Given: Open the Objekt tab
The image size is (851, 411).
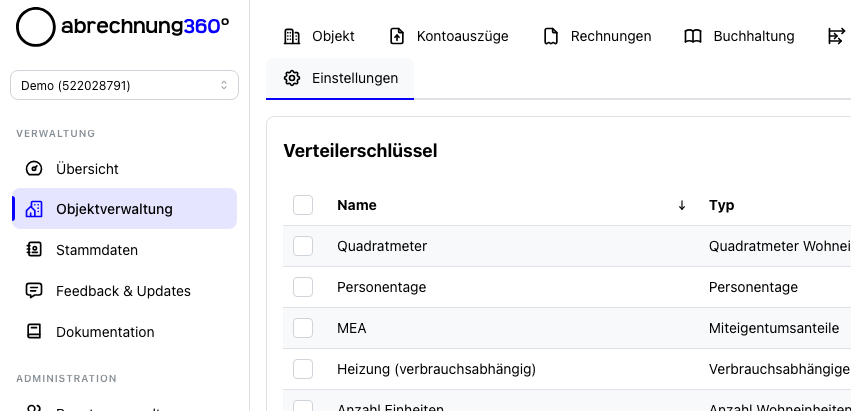Looking at the screenshot, I should [x=319, y=36].
